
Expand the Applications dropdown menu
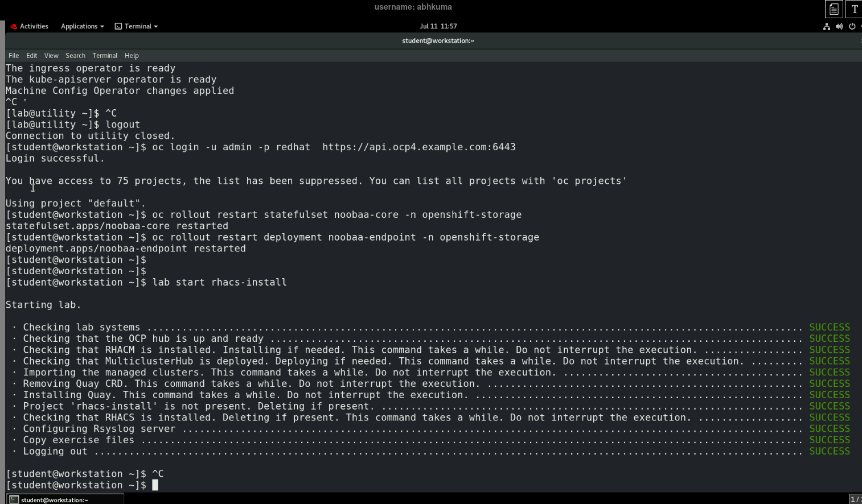click(83, 26)
